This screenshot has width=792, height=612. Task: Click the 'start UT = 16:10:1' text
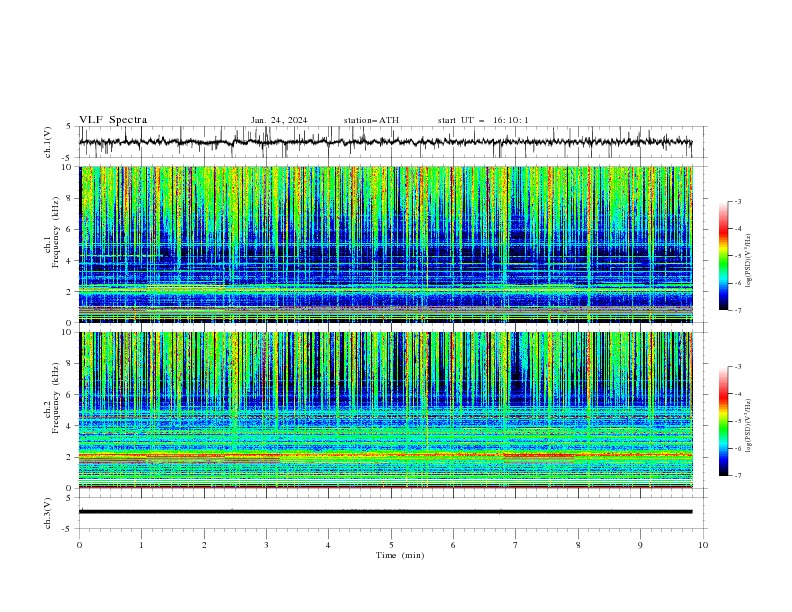pos(483,120)
